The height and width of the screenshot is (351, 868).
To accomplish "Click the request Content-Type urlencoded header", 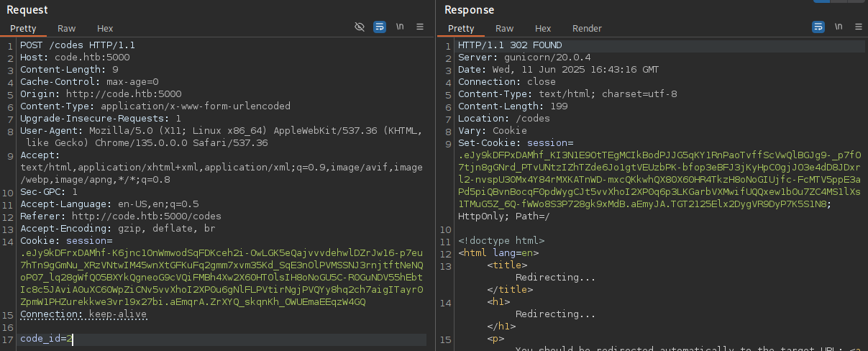I will 155,106.
